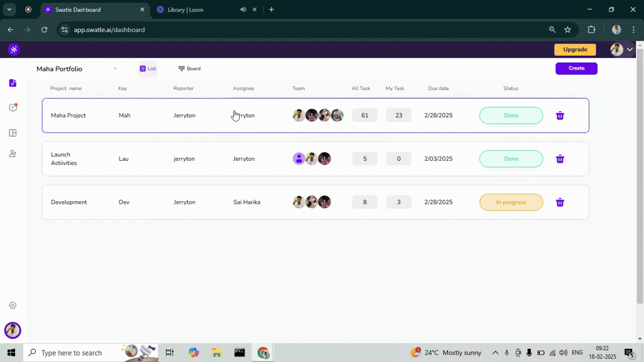Open File Explorer from taskbar
Viewport: 644px width, 362px height.
[x=216, y=353]
